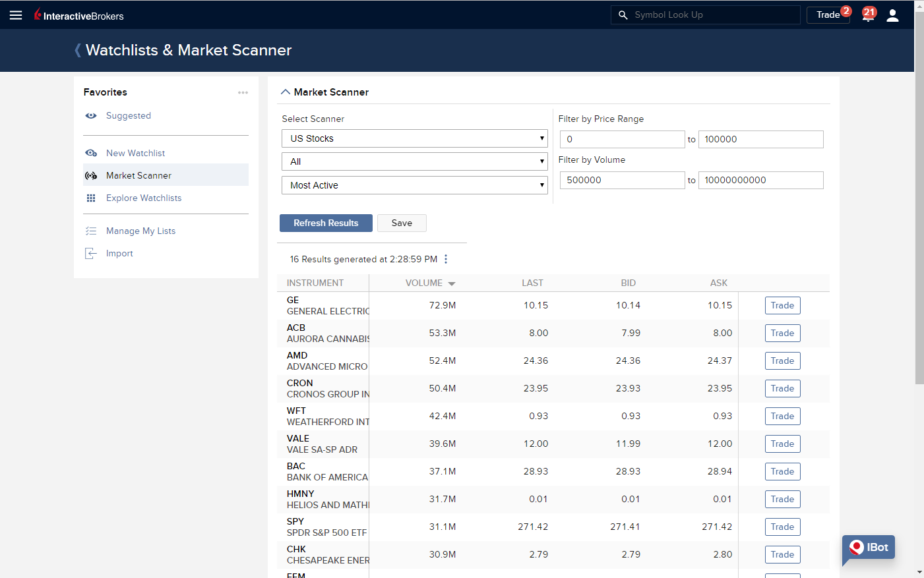Click the maximum price field 100000

pos(760,139)
